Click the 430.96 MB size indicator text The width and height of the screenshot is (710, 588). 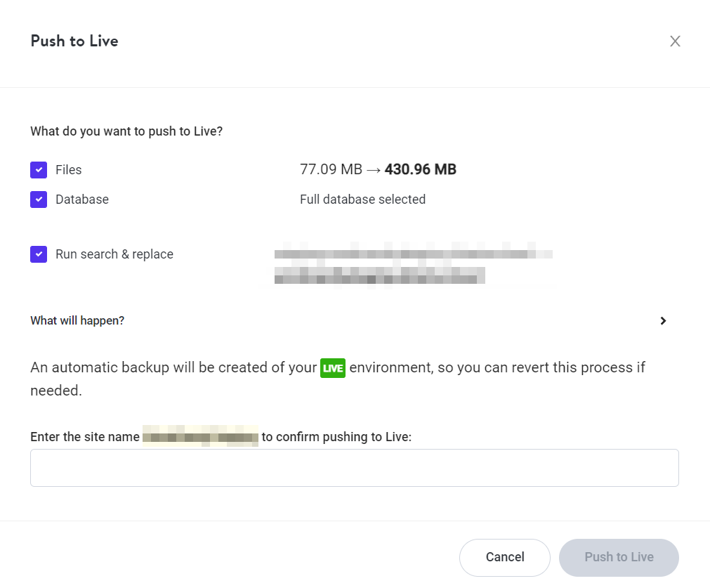tap(420, 169)
